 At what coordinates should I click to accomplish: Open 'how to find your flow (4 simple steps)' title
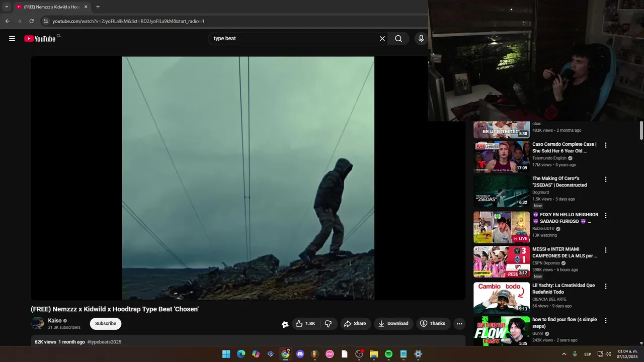pos(565,323)
